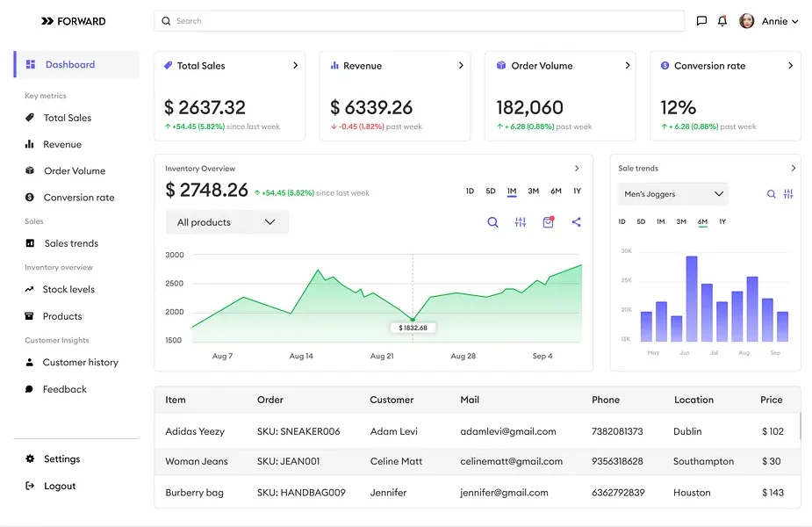Open Conversion rate in the sidebar

pyautogui.click(x=79, y=198)
